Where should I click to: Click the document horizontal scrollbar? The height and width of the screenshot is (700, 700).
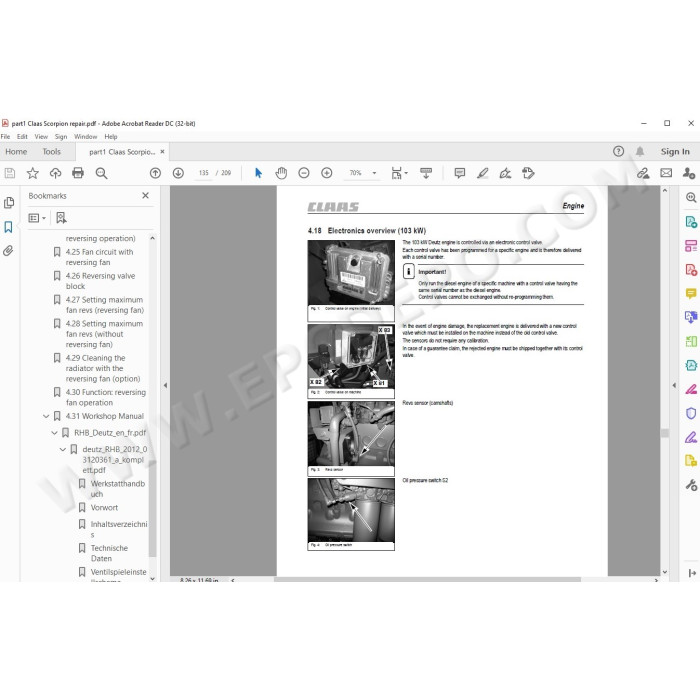click(427, 579)
